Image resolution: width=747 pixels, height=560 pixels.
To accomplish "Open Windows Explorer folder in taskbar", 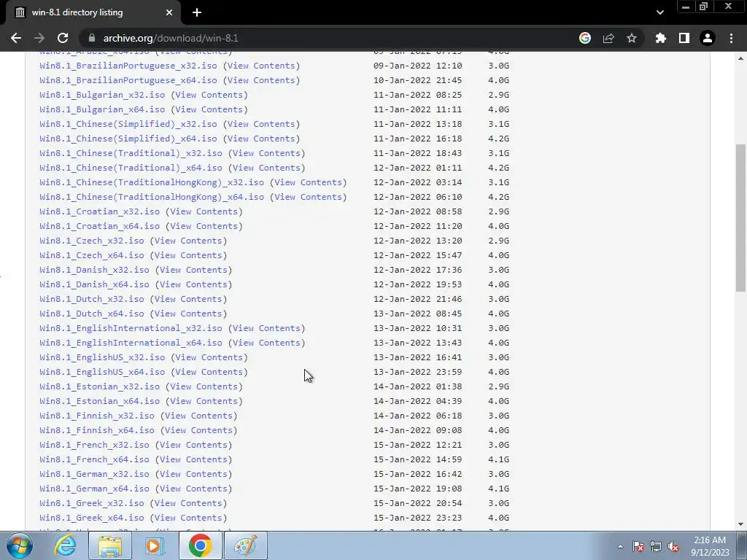I will click(110, 545).
